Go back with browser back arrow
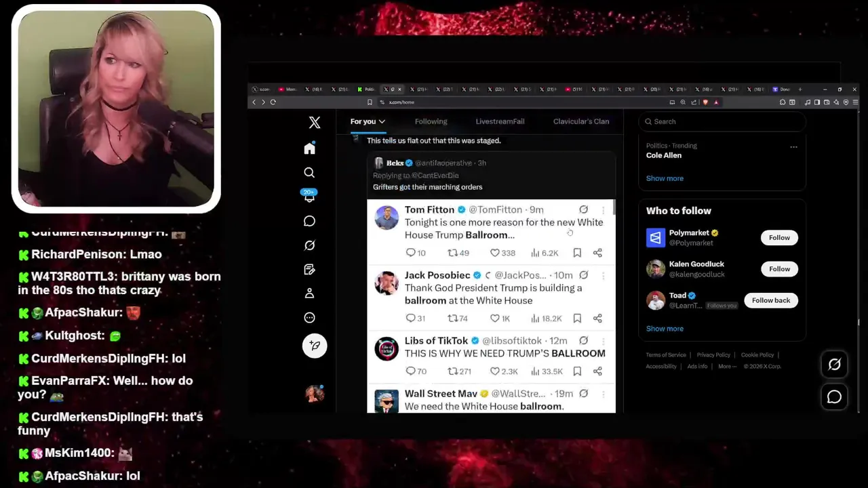 254,102
